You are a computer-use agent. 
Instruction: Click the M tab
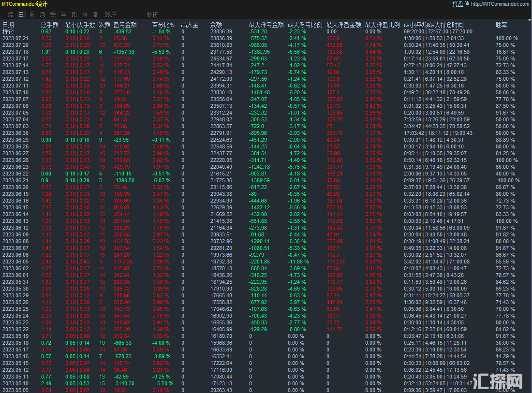pos(85,15)
